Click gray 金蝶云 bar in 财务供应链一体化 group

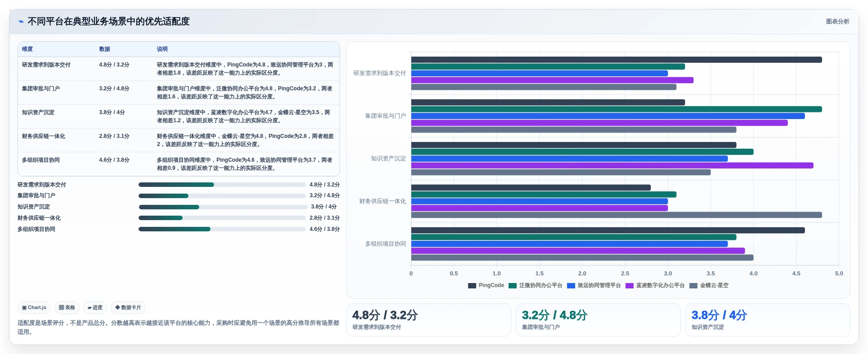[617, 215]
